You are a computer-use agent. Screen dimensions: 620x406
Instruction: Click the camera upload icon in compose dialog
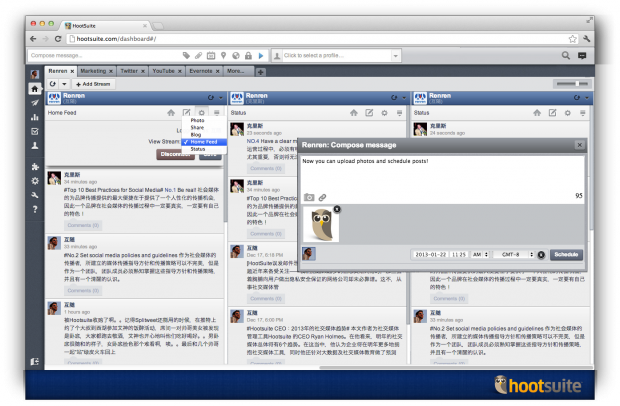click(309, 197)
